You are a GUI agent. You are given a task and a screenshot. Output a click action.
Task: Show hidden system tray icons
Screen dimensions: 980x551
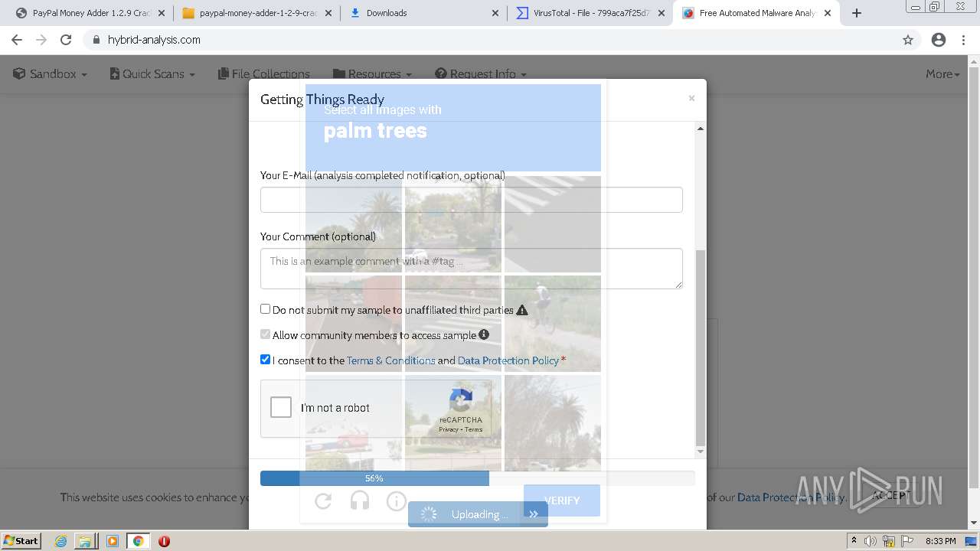click(x=854, y=541)
